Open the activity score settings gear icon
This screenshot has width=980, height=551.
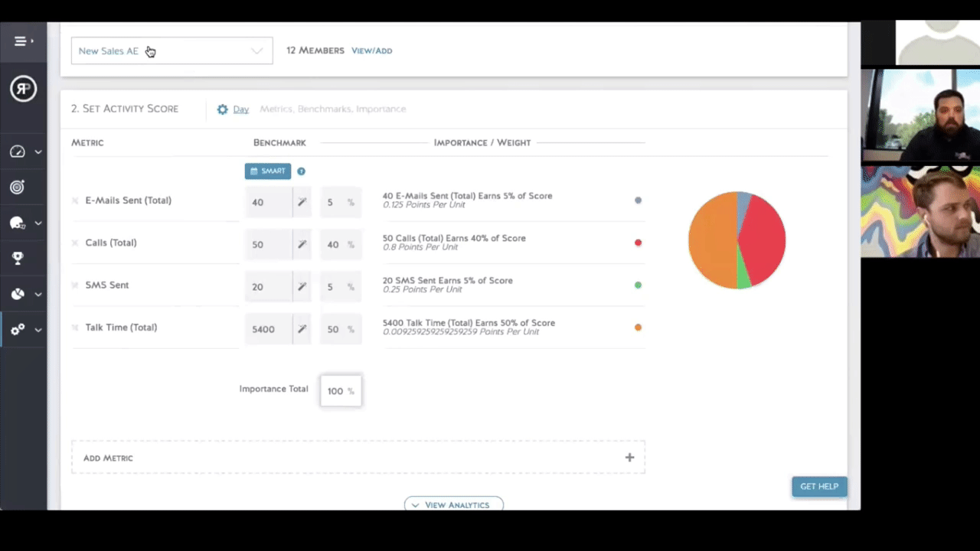(x=222, y=109)
